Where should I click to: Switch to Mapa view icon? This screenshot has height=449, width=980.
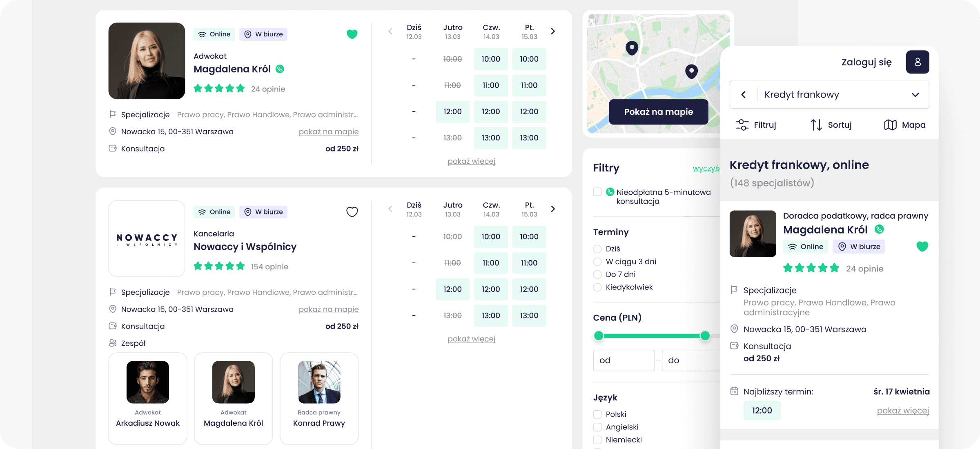(x=890, y=125)
